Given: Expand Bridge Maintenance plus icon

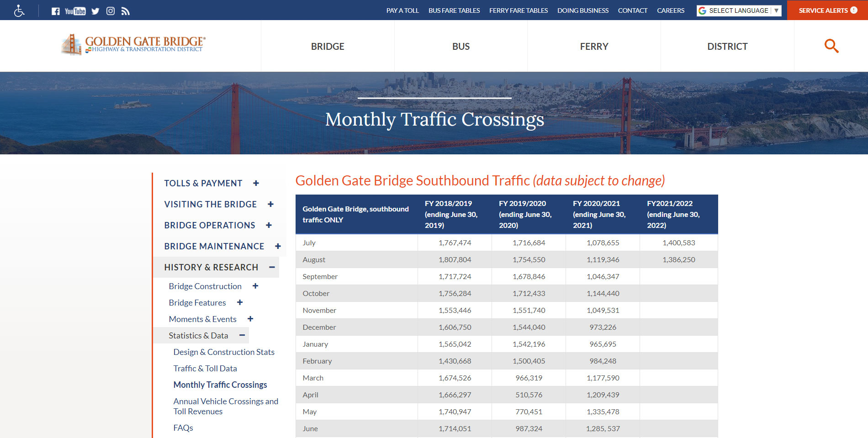Looking at the screenshot, I should coord(278,246).
